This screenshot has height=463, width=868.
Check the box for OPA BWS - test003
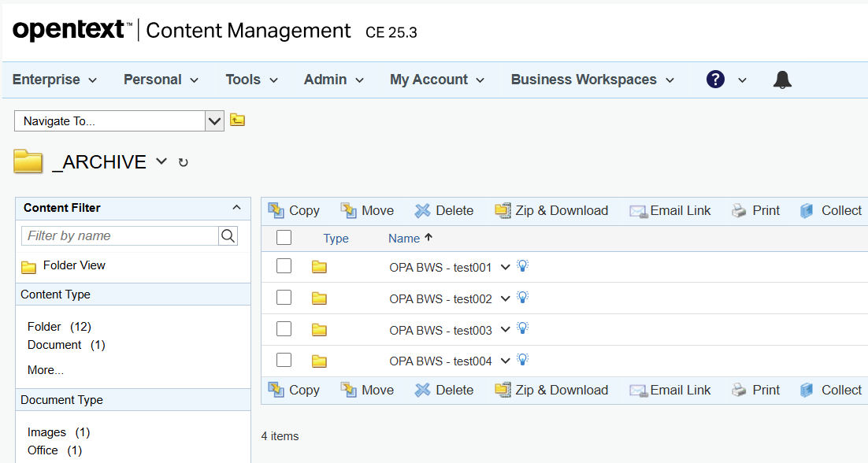[284, 328]
